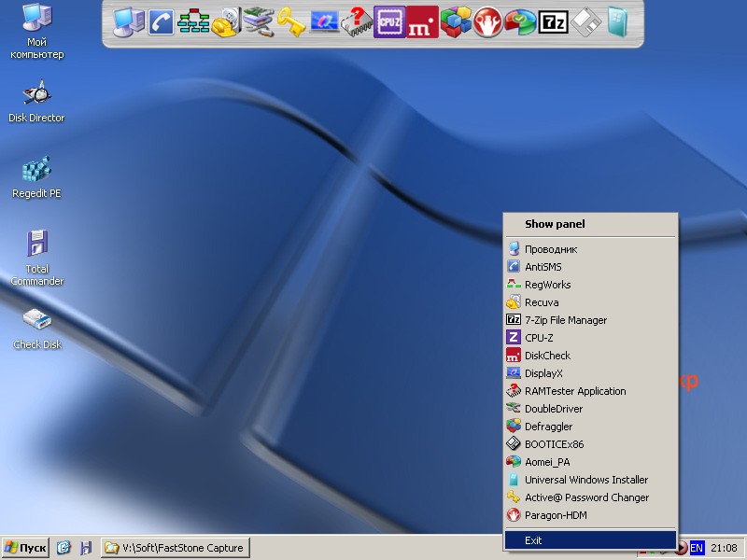Click the first quick launch icon beside Пуск
This screenshot has height=560, width=747.
pyautogui.click(x=63, y=548)
